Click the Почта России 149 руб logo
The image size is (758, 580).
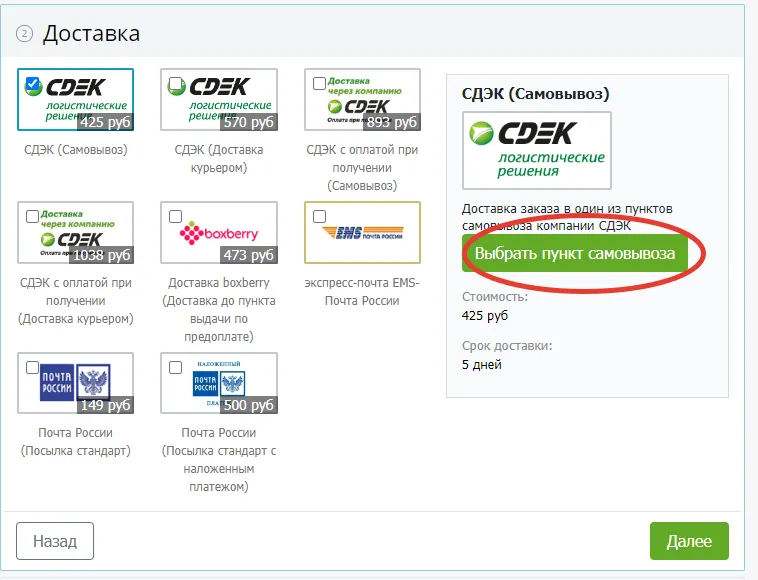pyautogui.click(x=75, y=382)
